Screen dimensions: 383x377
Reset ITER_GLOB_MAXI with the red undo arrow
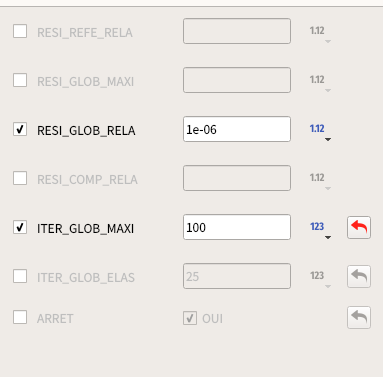tap(359, 227)
